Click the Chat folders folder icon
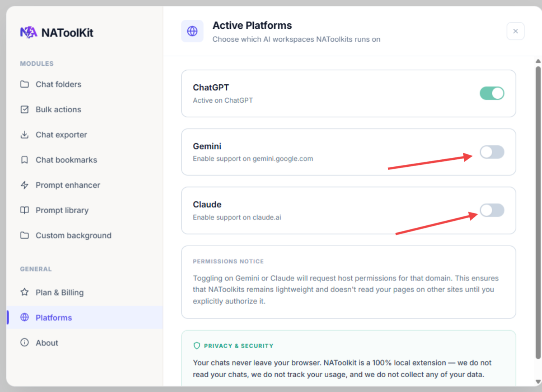This screenshot has height=392, width=542. [x=24, y=84]
